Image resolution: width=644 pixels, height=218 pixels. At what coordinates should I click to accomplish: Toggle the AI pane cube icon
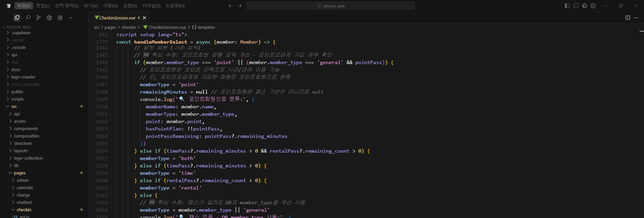click(x=584, y=6)
